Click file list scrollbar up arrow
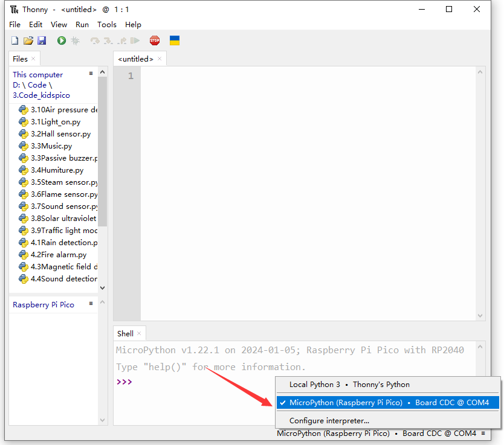This screenshot has width=504, height=445. pyautogui.click(x=103, y=72)
